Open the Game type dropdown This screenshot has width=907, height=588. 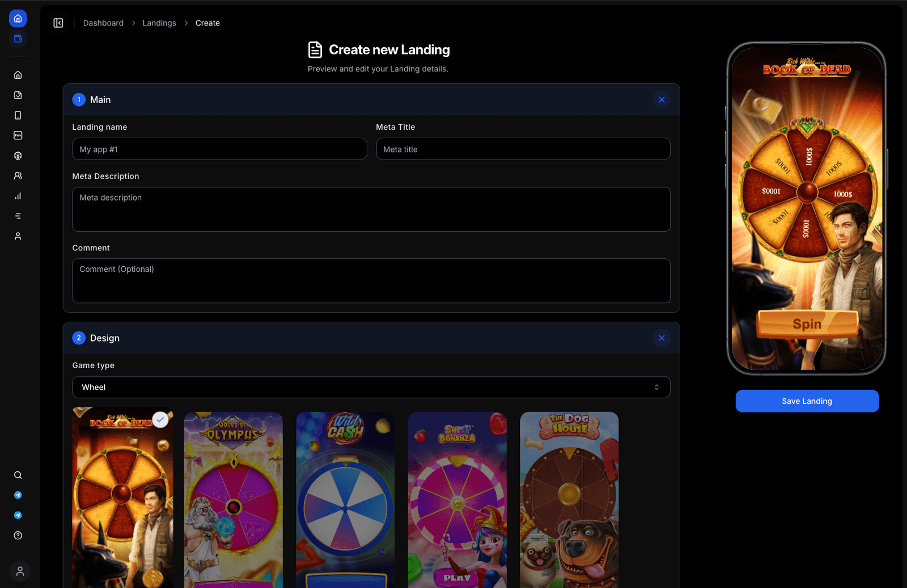(371, 387)
